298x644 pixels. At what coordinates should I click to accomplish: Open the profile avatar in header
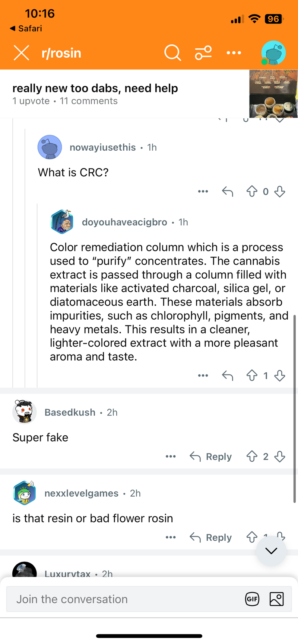coord(273,53)
